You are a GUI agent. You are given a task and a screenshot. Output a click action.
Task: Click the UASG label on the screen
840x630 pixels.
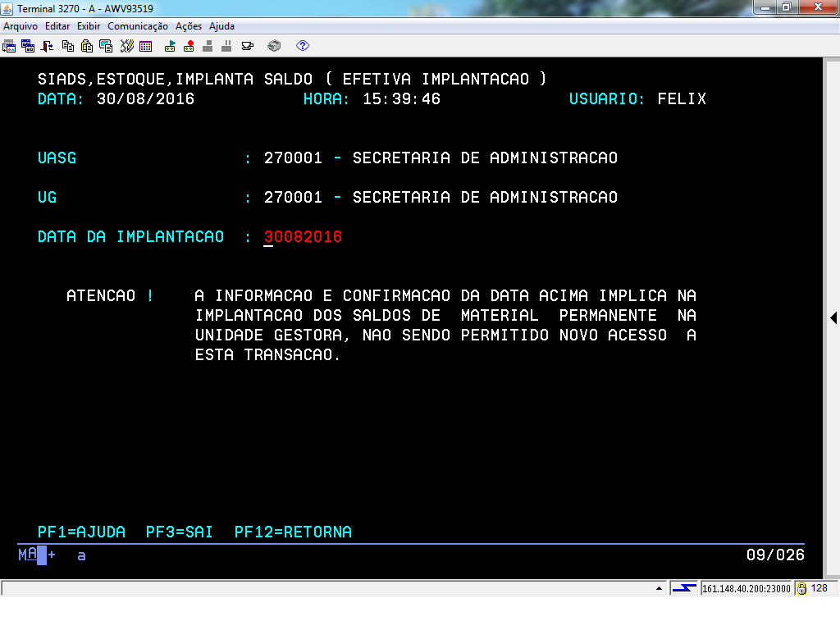(57, 158)
